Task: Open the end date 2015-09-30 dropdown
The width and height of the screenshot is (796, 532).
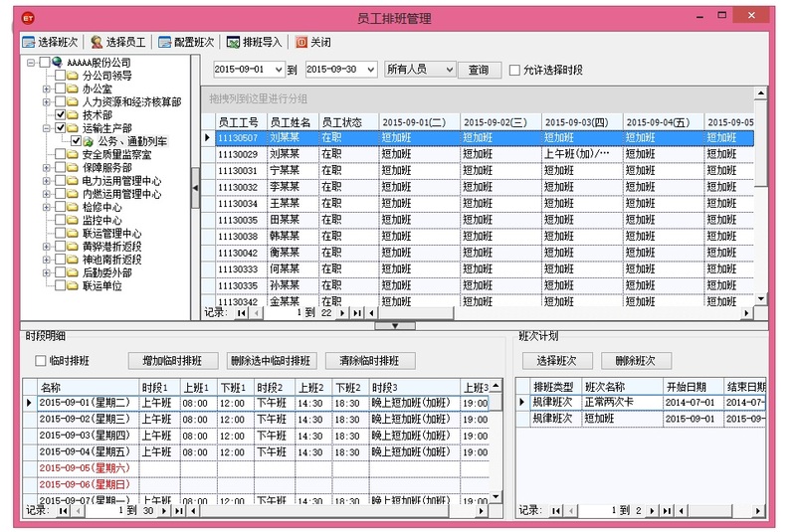Action: pyautogui.click(x=370, y=70)
